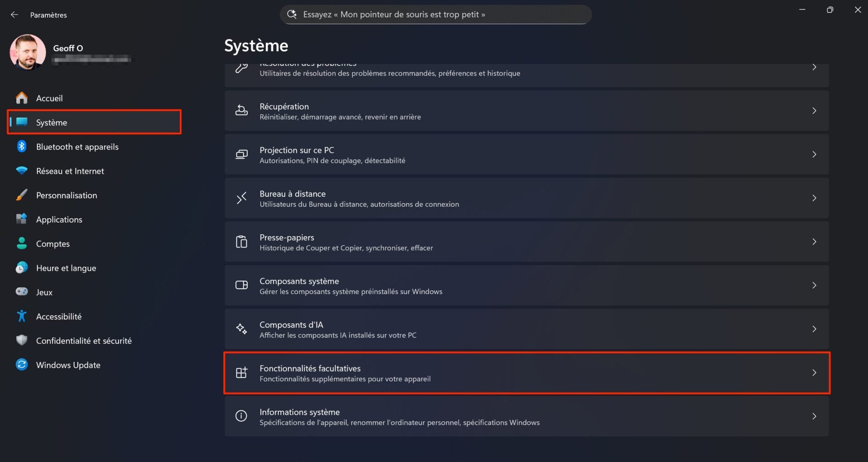Click the Windows Update refresh icon
The image size is (868, 462).
coord(22,365)
